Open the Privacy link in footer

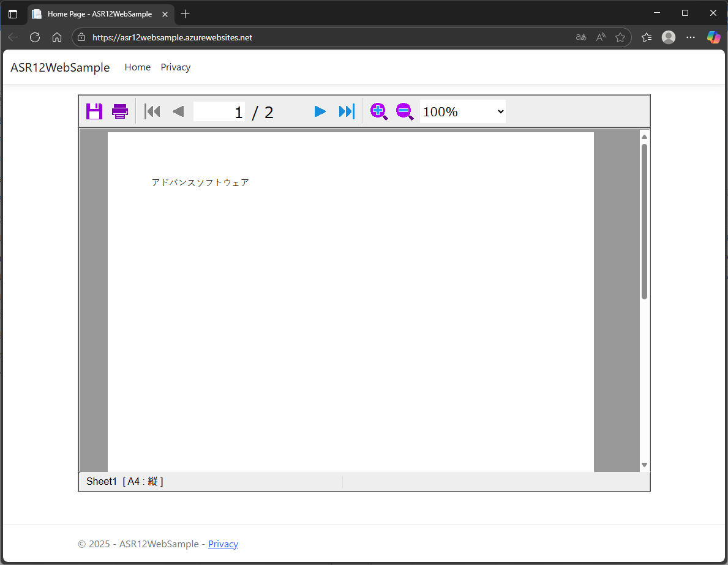pos(223,544)
